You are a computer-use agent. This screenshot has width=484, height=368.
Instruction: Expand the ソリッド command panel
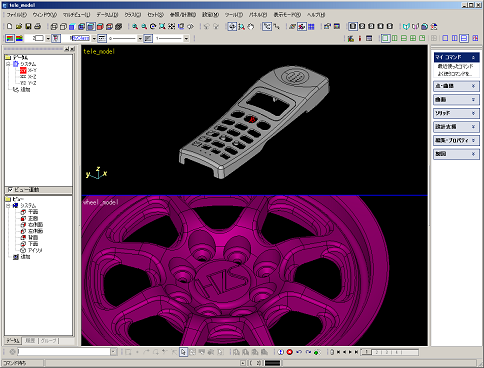pyautogui.click(x=456, y=113)
